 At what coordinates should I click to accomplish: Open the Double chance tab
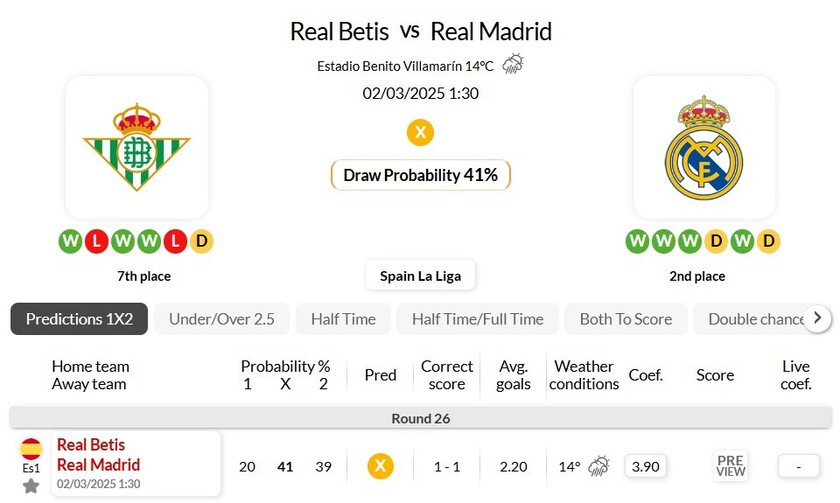(x=755, y=319)
